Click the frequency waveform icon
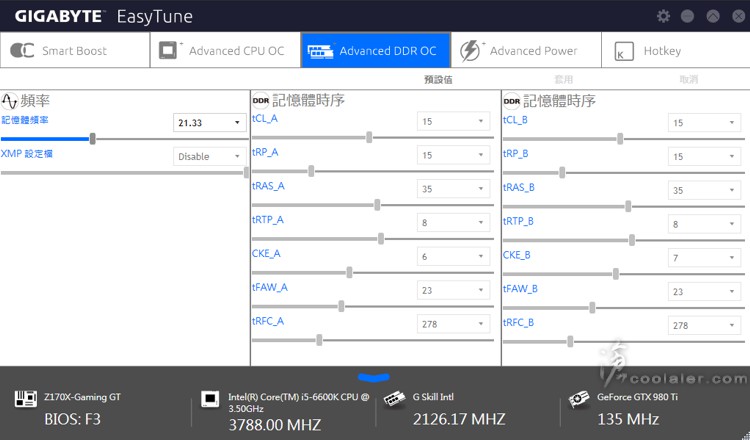The image size is (750, 440). (9, 101)
